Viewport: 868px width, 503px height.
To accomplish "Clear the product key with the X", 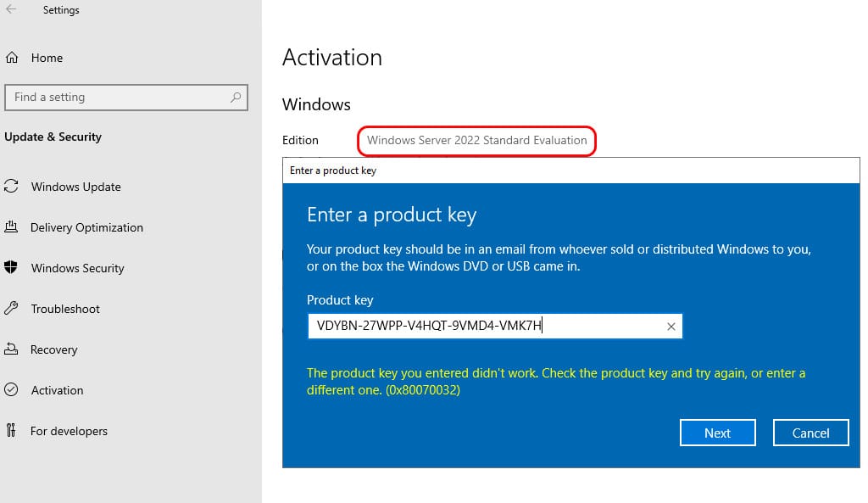I will click(671, 327).
